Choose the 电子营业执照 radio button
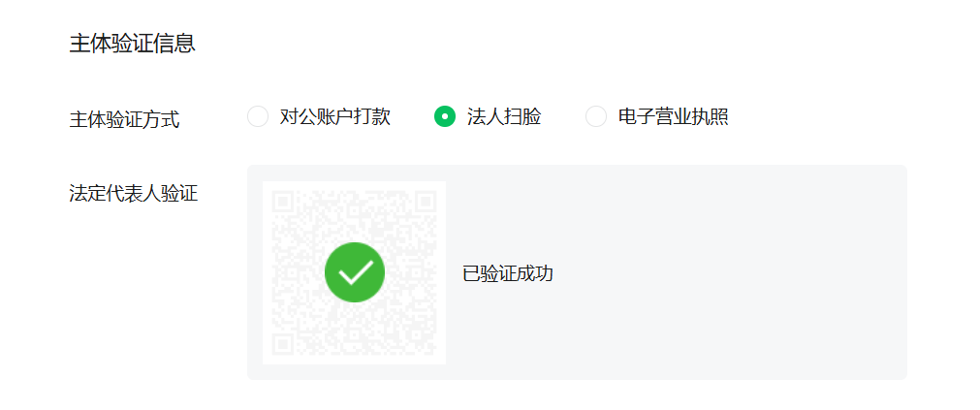This screenshot has height=410, width=980. point(596,117)
